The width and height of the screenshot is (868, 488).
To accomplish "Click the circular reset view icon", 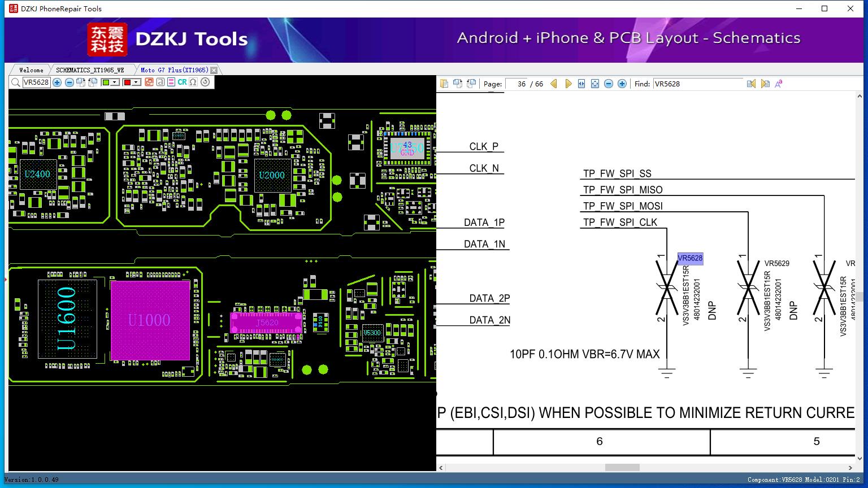I will tap(205, 82).
